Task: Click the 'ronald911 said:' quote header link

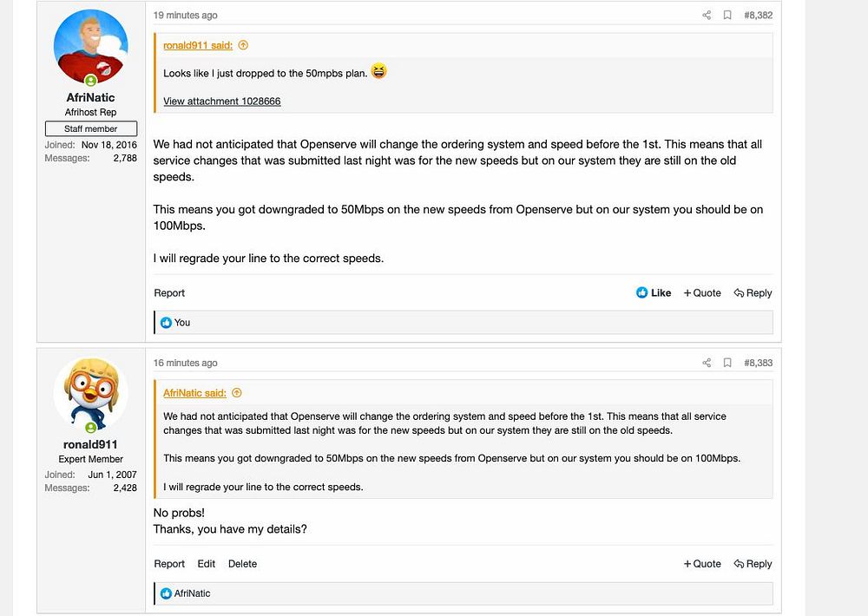Action: (x=198, y=45)
